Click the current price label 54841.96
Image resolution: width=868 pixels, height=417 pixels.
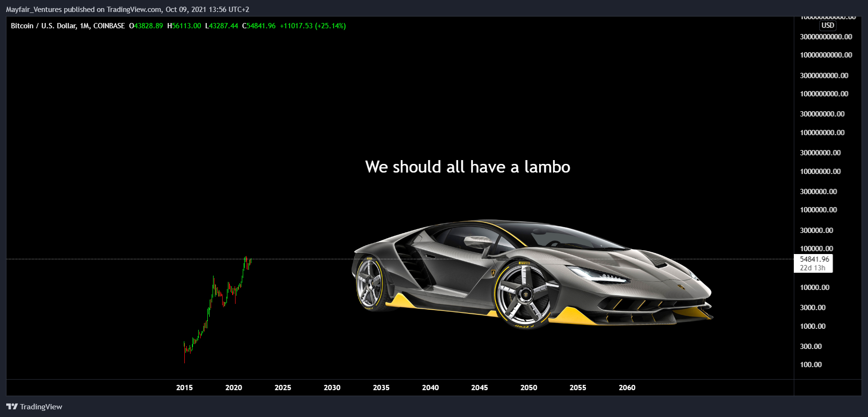[814, 259]
